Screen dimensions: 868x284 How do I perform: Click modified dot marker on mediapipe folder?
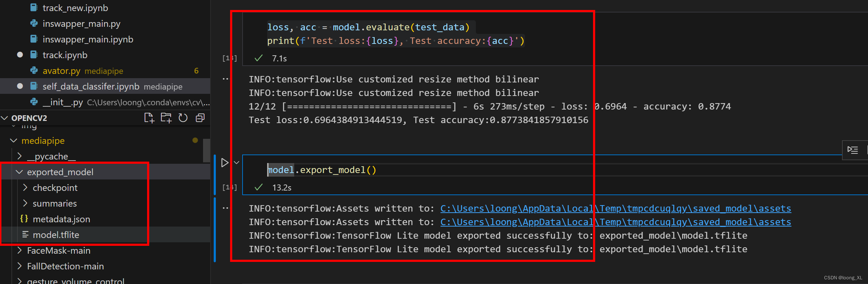(x=195, y=140)
